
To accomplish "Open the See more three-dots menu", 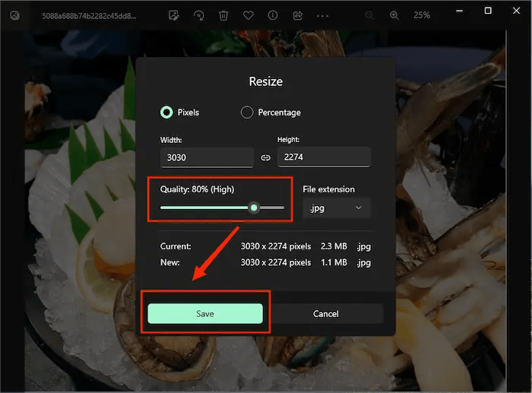I will pos(322,16).
